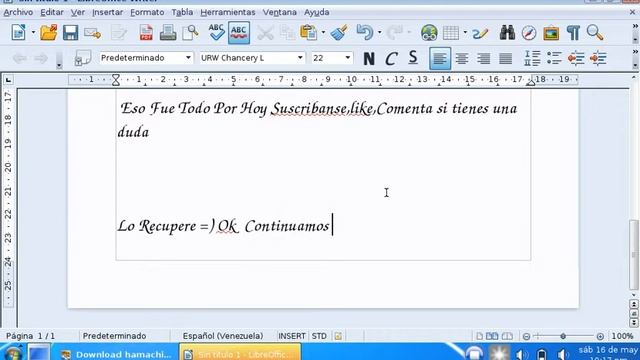
Task: Open the New document dropdown arrow
Action: pyautogui.click(x=33, y=33)
